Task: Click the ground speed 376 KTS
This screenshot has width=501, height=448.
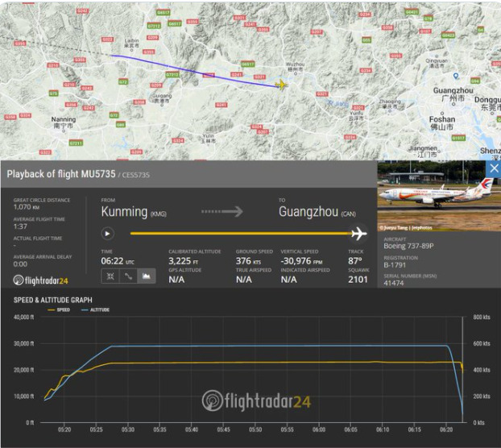Action: 248,261
